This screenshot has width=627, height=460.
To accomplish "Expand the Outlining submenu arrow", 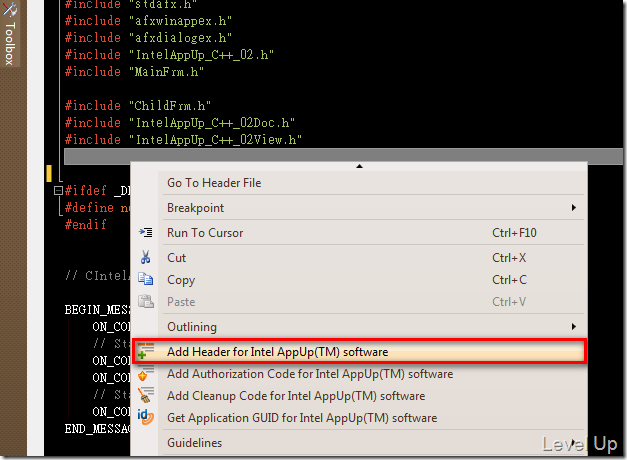I will (x=574, y=327).
